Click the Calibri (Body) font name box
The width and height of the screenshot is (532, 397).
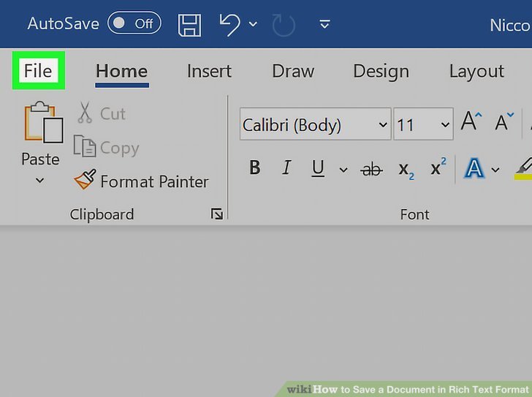point(316,124)
